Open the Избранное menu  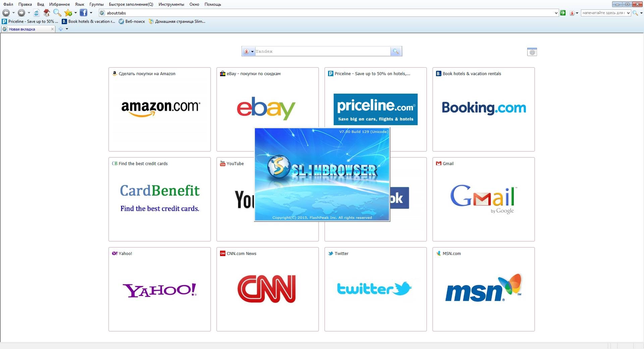click(x=59, y=4)
